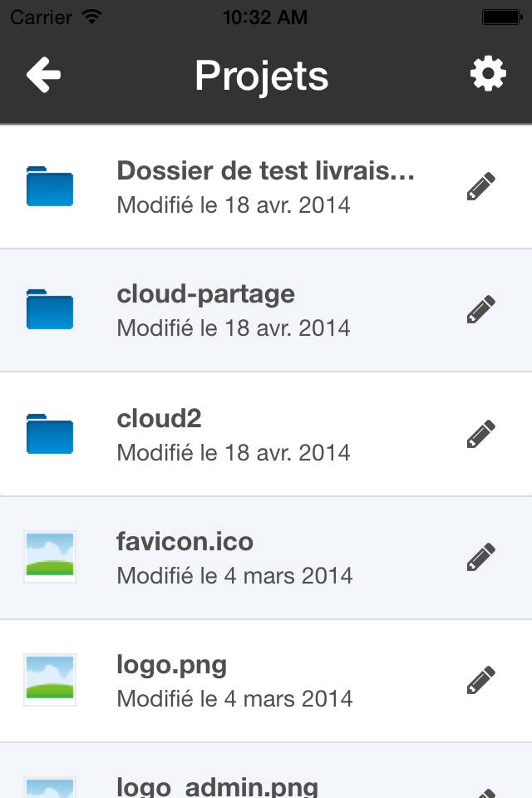Open the logo.png file entry
Image resolution: width=532 pixels, height=798 pixels.
coord(172,665)
